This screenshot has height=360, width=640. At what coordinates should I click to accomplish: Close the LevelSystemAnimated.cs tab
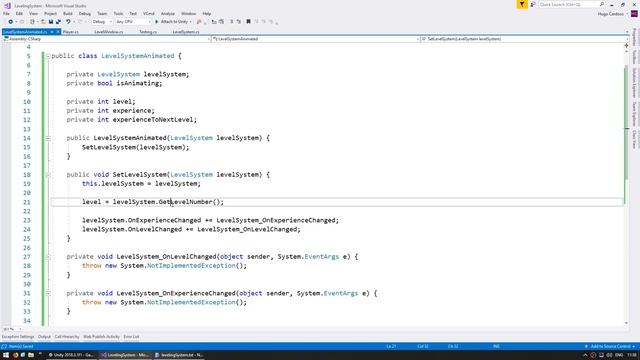click(x=58, y=32)
